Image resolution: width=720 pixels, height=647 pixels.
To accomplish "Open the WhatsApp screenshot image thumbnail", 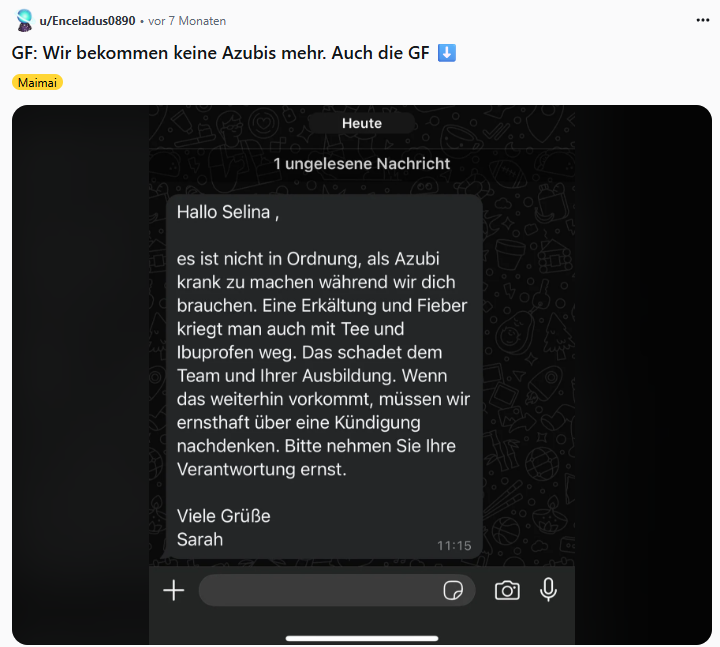I will 362,375.
